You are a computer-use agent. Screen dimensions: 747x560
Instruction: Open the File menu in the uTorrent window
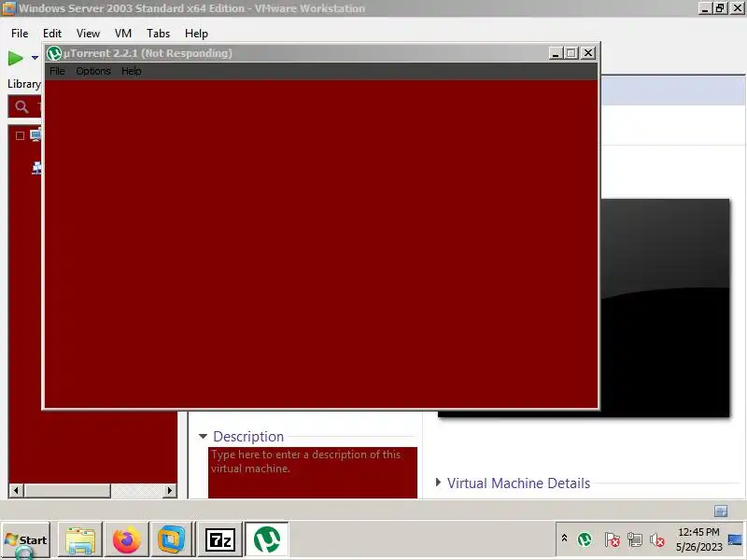pyautogui.click(x=57, y=71)
